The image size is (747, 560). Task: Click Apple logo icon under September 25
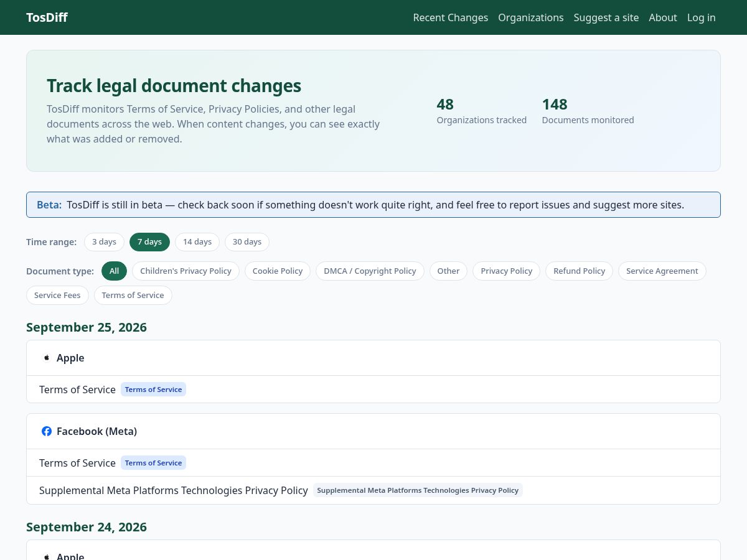47,358
